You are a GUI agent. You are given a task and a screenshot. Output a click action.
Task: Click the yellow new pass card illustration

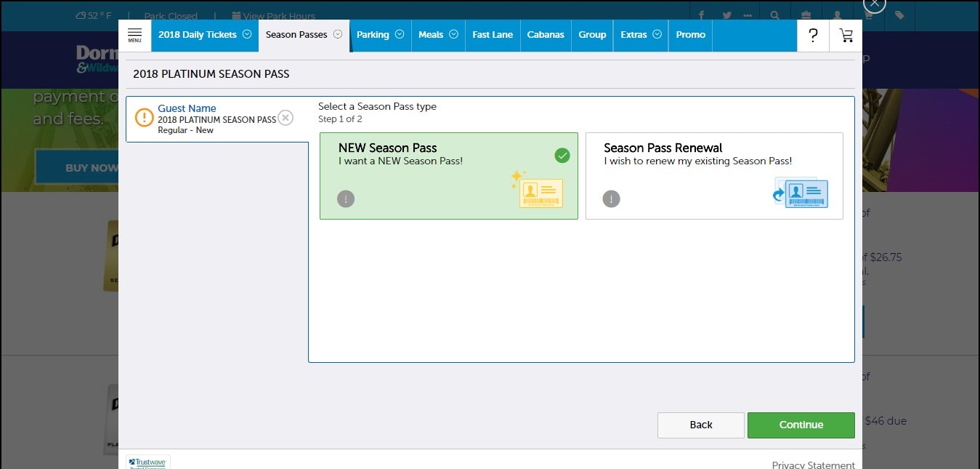(x=537, y=190)
